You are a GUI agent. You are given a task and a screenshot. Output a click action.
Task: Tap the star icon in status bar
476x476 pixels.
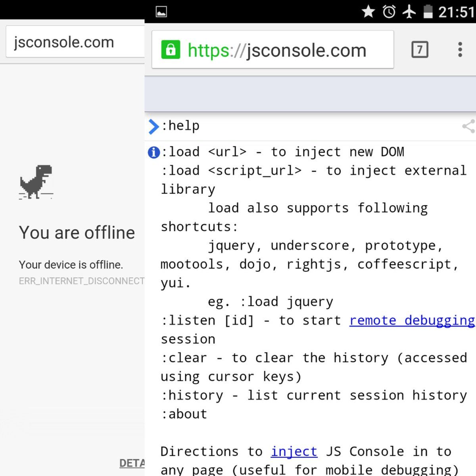click(x=369, y=12)
